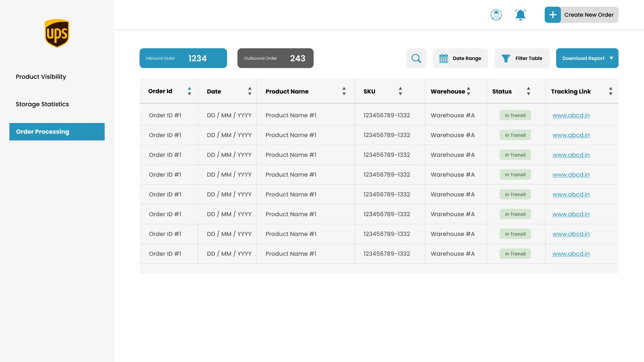Click the calendar icon next to Date Range
The width and height of the screenshot is (644, 362).
(443, 58)
